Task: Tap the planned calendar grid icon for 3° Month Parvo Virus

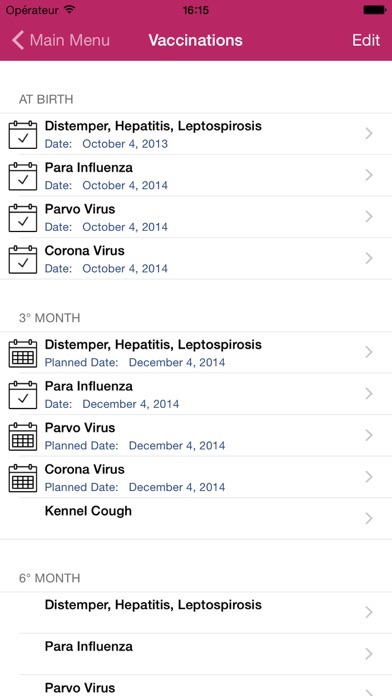Action: (23, 436)
